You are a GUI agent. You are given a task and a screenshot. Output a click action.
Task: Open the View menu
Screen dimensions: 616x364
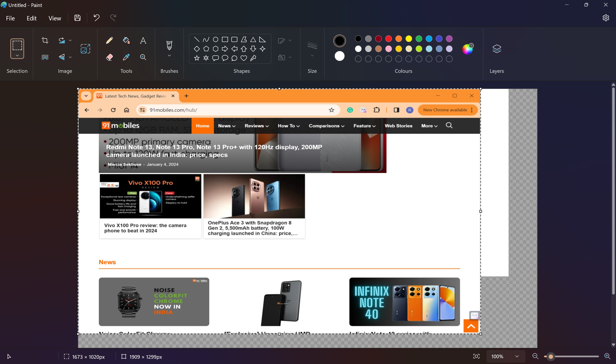point(55,18)
